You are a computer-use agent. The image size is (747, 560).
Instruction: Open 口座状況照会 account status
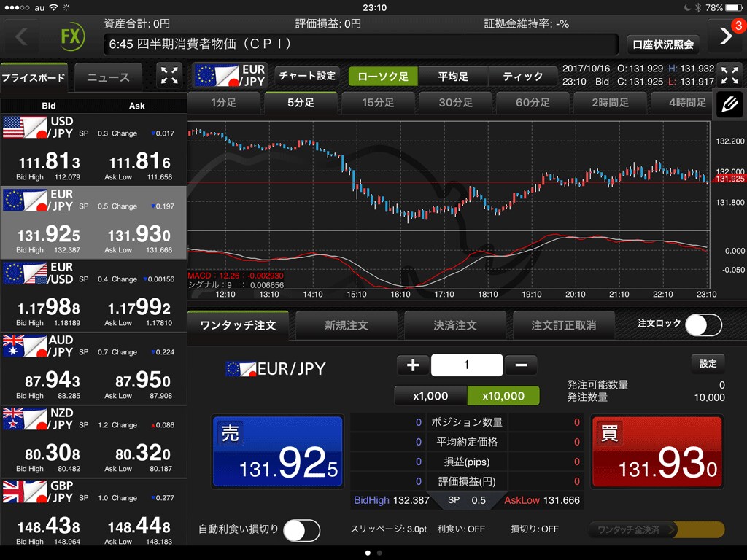[x=663, y=44]
